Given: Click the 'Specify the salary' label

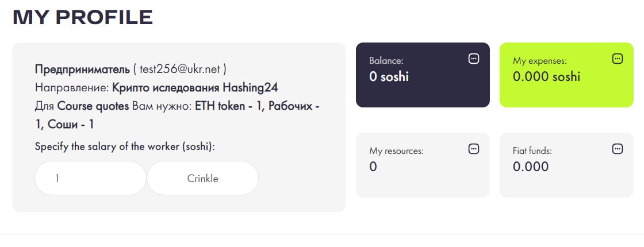Looking at the screenshot, I should pyautogui.click(x=125, y=146).
